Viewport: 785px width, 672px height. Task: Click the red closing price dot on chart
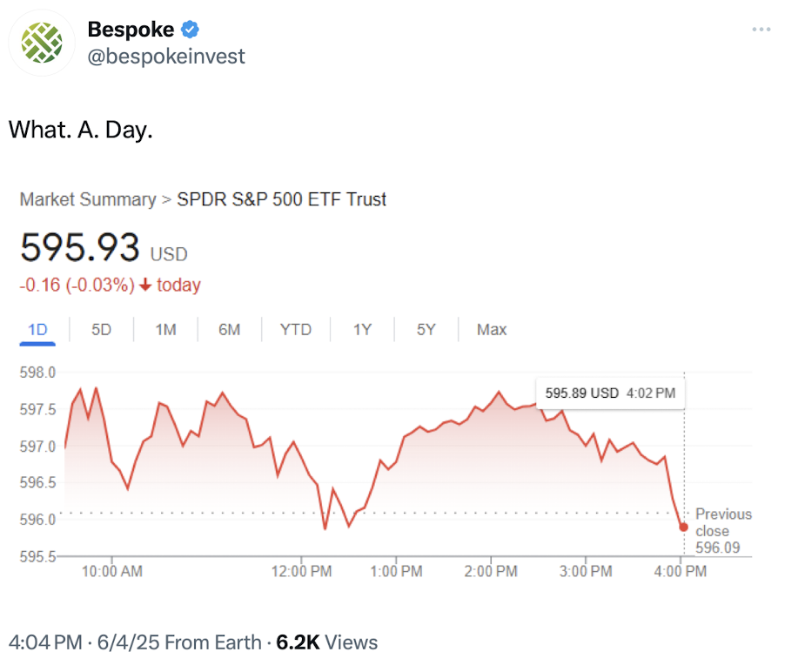(683, 527)
